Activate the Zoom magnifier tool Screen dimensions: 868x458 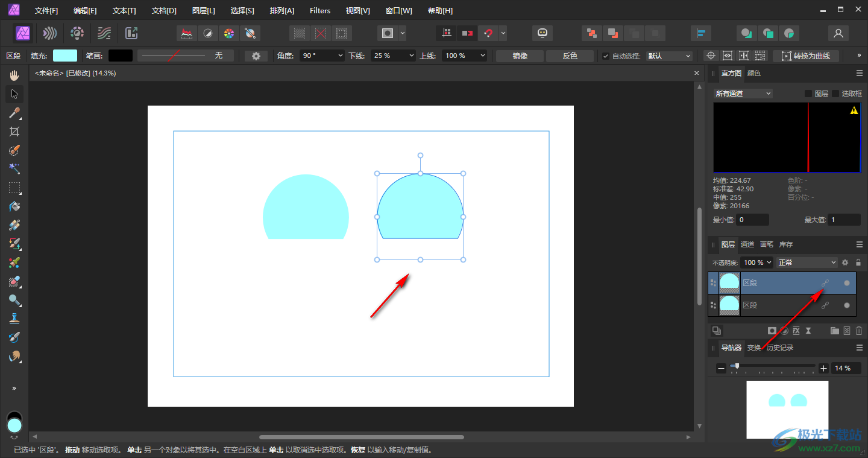tap(14, 300)
